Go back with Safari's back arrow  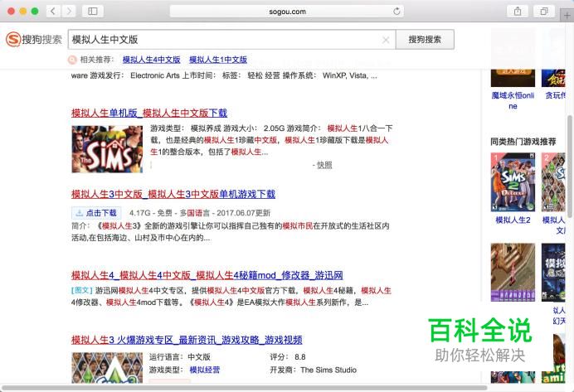click(53, 11)
